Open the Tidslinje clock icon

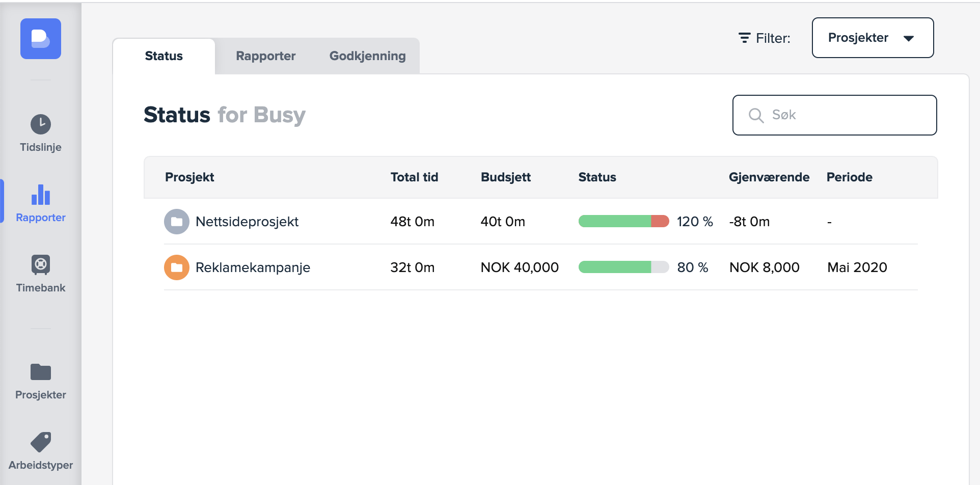click(x=41, y=124)
